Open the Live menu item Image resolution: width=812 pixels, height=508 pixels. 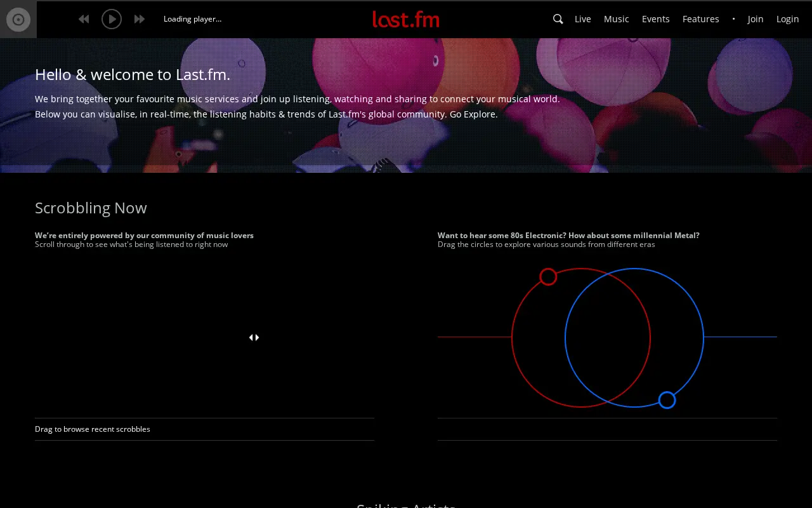583,19
